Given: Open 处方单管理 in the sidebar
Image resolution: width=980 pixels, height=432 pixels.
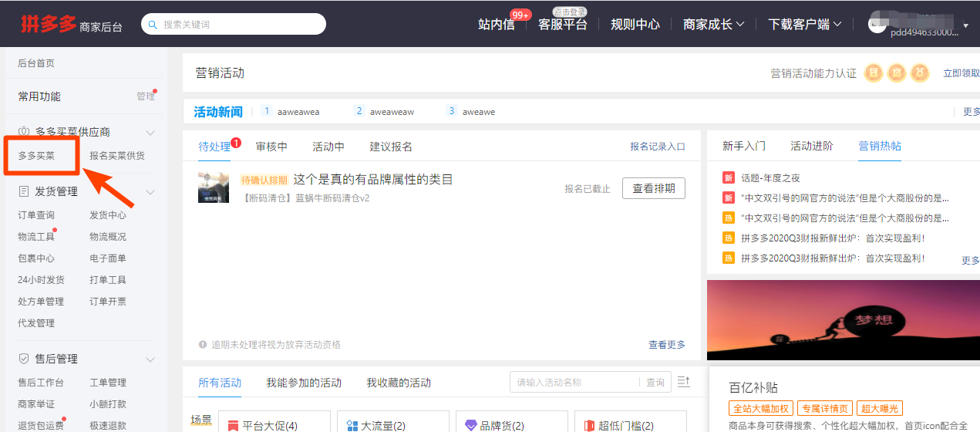Looking at the screenshot, I should (x=41, y=302).
